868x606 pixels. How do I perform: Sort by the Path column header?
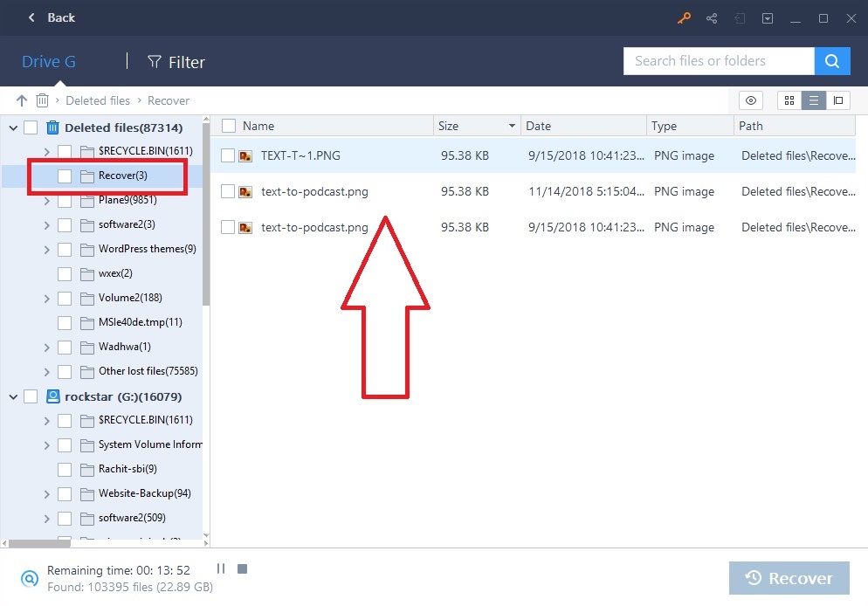pos(795,127)
